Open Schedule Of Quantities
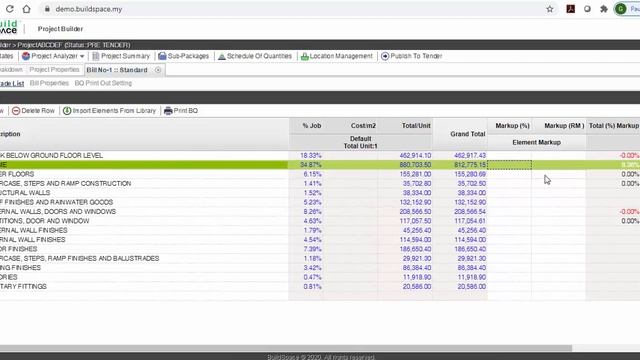 (x=259, y=56)
